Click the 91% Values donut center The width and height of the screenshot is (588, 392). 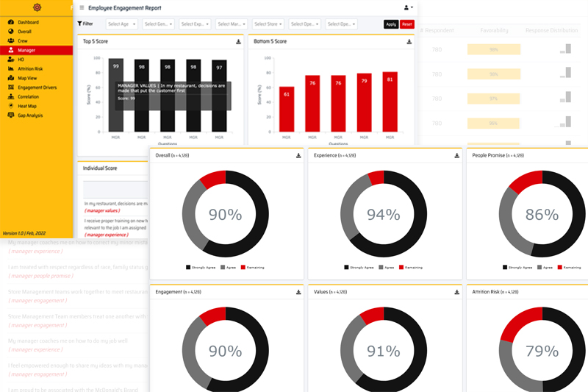pos(384,351)
